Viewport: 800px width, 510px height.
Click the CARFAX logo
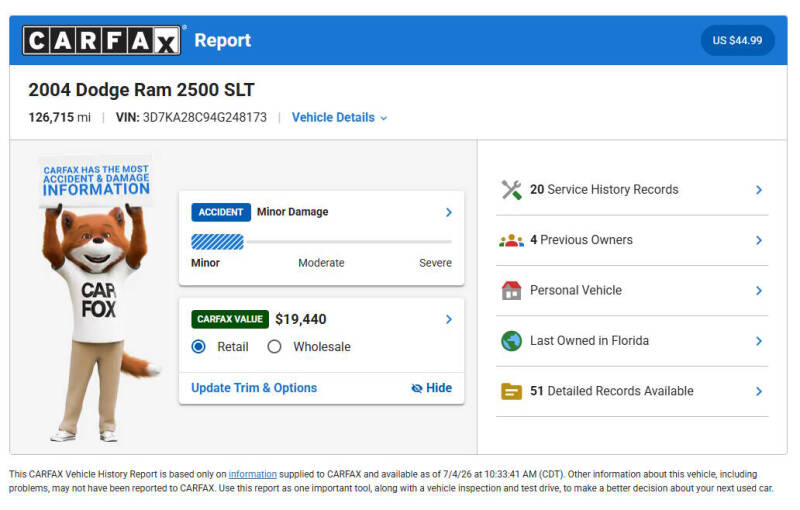pyautogui.click(x=102, y=40)
